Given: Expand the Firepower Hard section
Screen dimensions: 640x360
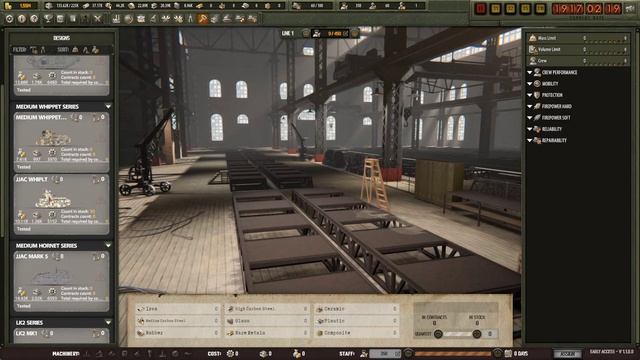Looking at the screenshot, I should (530, 106).
